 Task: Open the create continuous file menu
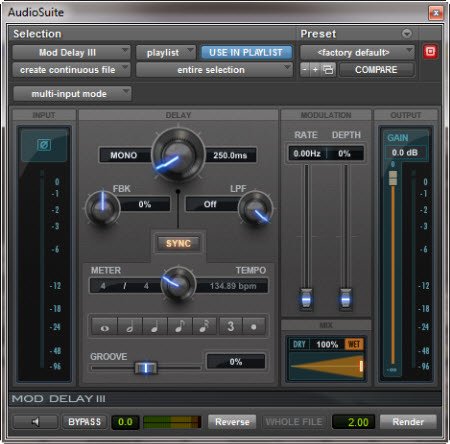(71, 70)
